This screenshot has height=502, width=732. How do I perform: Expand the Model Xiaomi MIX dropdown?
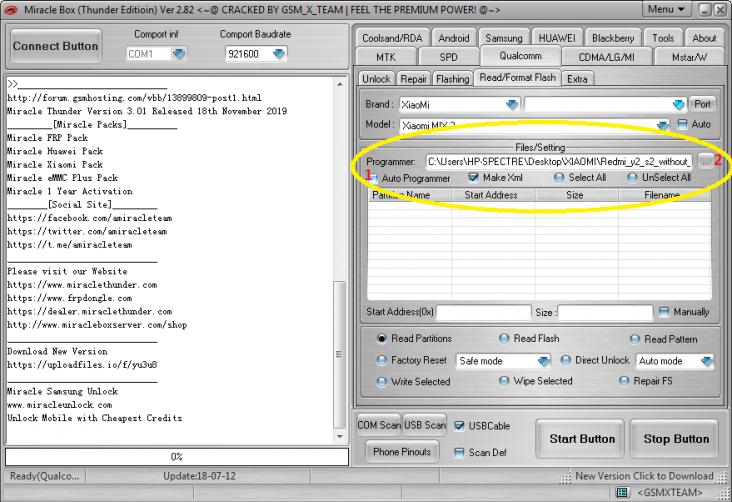(662, 125)
